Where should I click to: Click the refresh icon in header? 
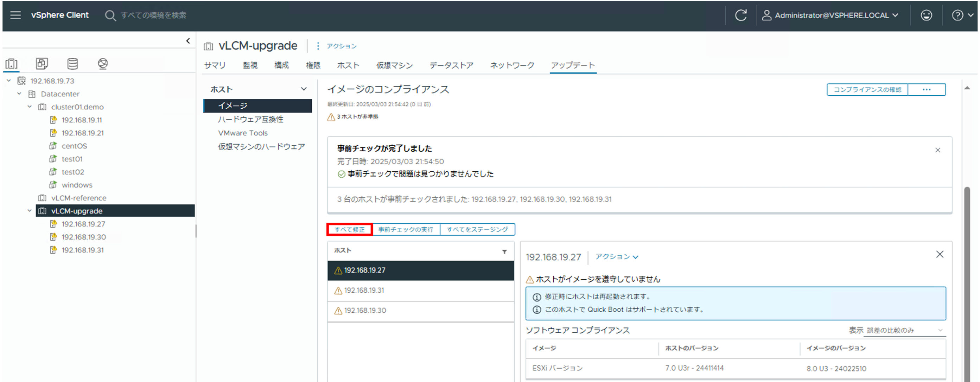coord(740,15)
